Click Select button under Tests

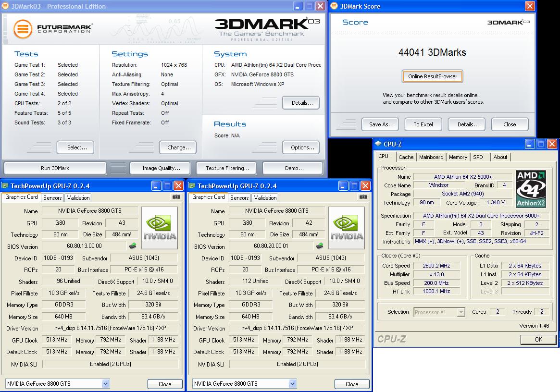click(x=75, y=147)
